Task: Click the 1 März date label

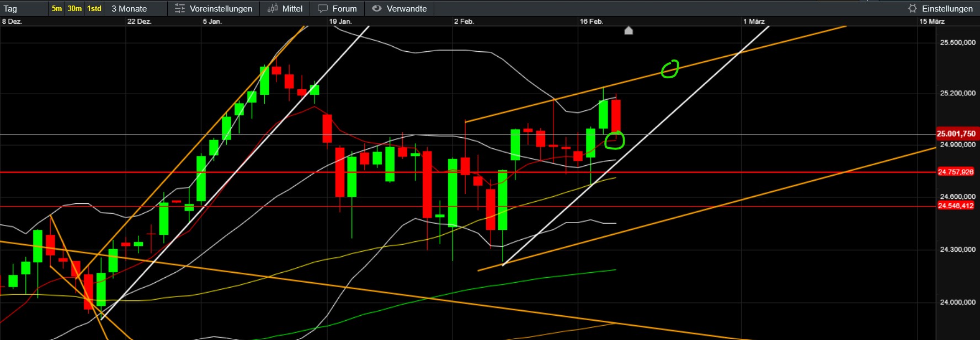Action: [754, 21]
